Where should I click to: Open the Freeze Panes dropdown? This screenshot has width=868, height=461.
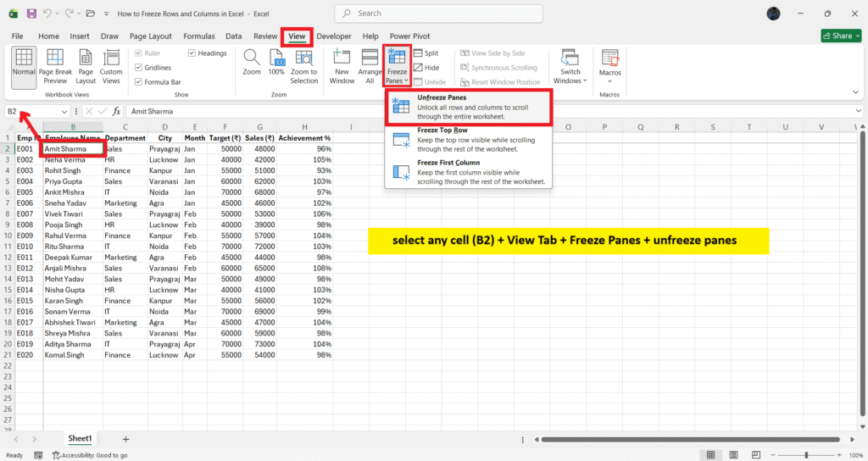397,66
